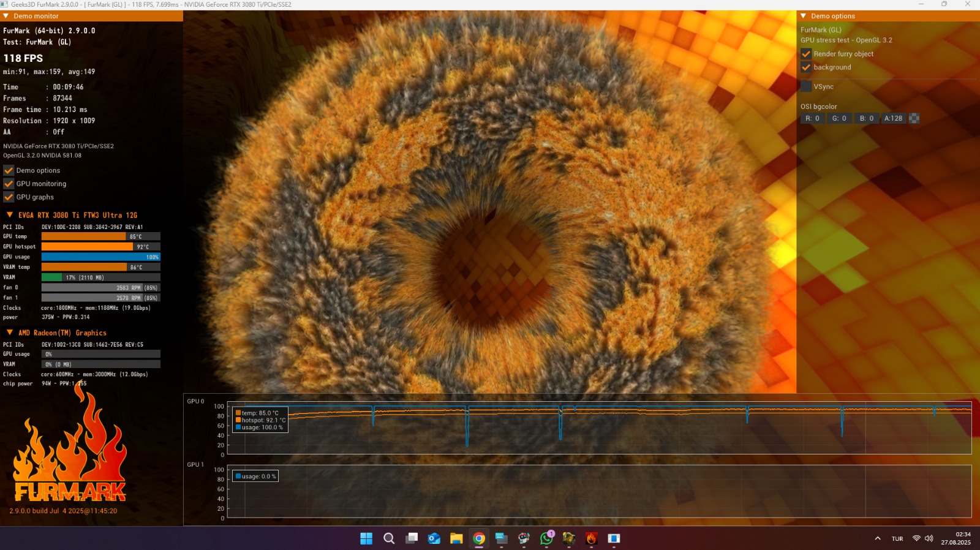Image resolution: width=980 pixels, height=550 pixels.
Task: Click the min:91, max:159, avg:149 line
Action: click(49, 72)
